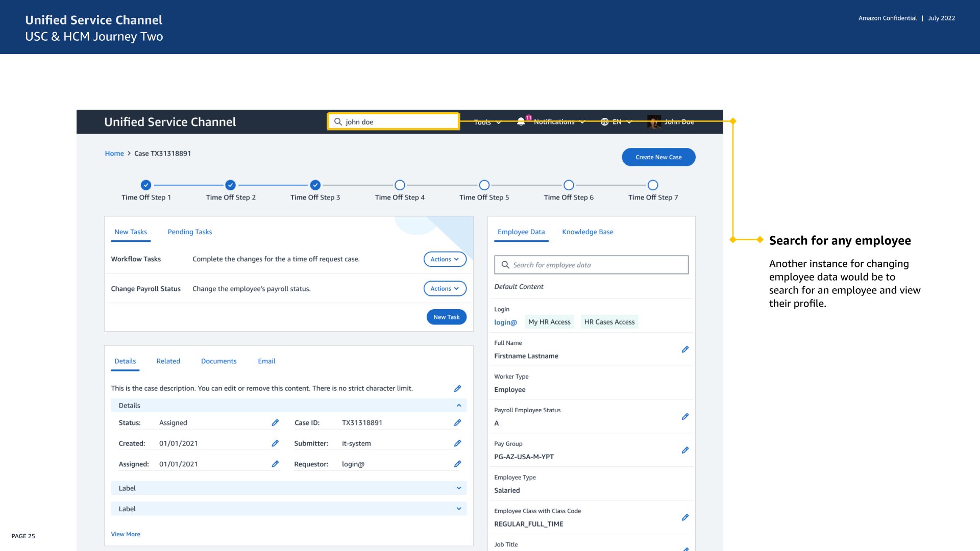Select Time Off Step 4 circle
Viewport: 980px width, 551px height.
coord(400,185)
